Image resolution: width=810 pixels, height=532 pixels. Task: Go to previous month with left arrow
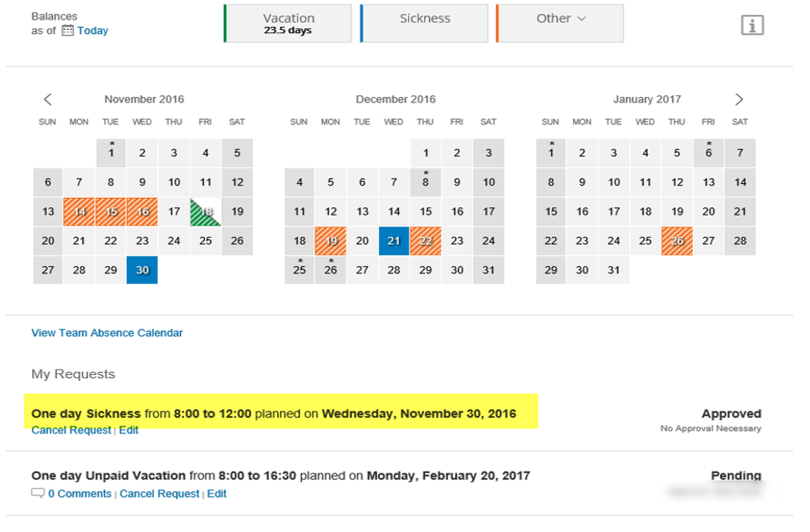(x=48, y=99)
